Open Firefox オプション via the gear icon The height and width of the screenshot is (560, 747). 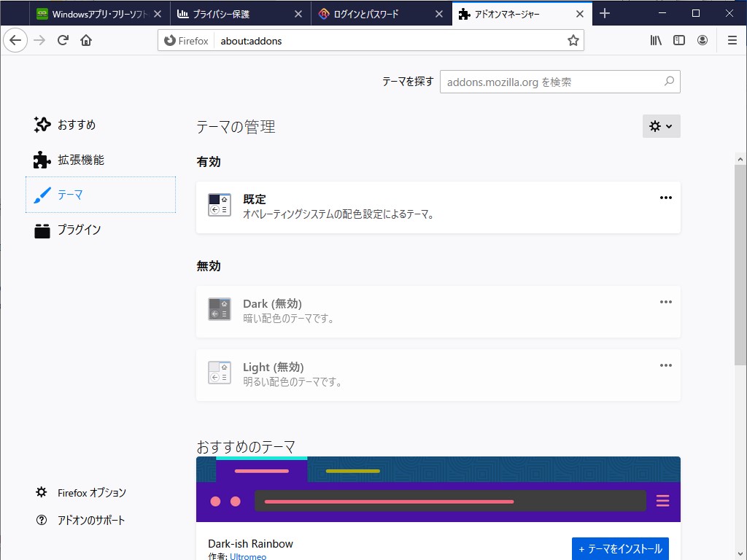pyautogui.click(x=88, y=492)
